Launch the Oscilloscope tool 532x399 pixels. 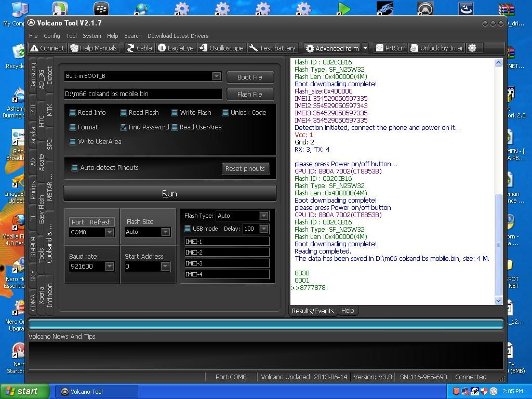[221, 48]
